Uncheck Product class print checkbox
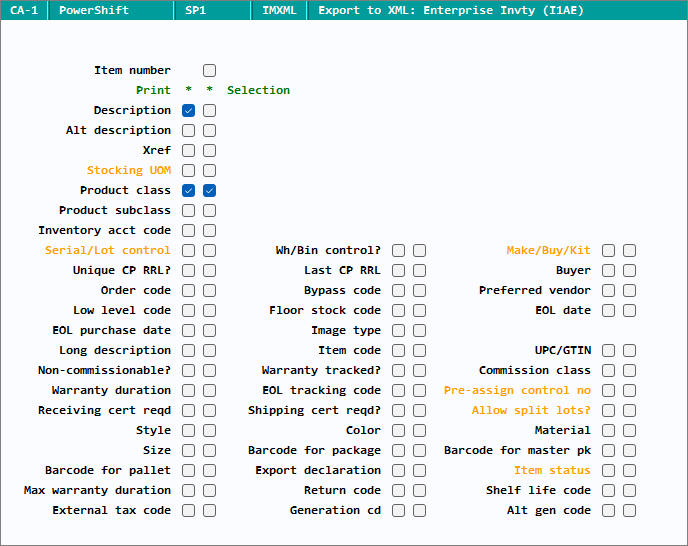This screenshot has height=546, width=688. point(188,190)
